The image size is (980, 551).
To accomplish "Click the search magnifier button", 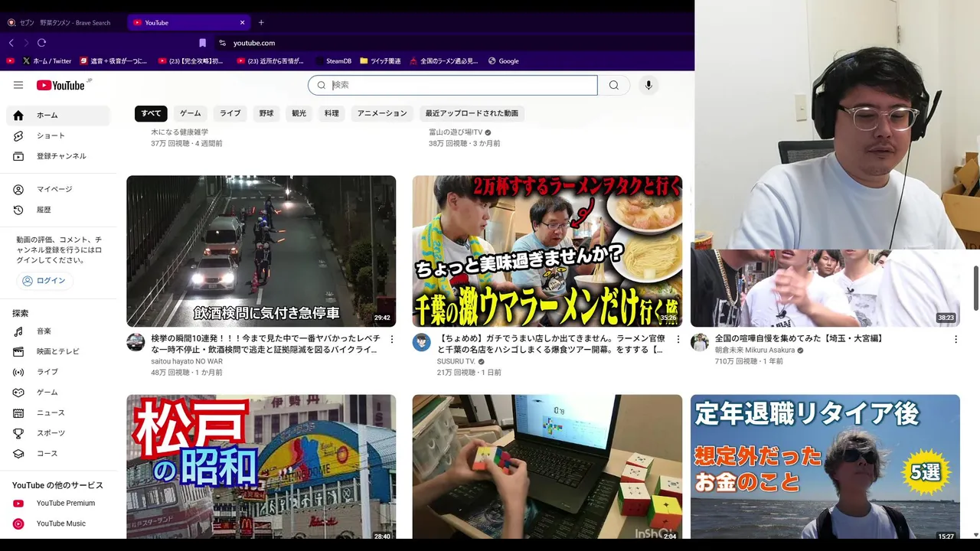I will 614,85.
